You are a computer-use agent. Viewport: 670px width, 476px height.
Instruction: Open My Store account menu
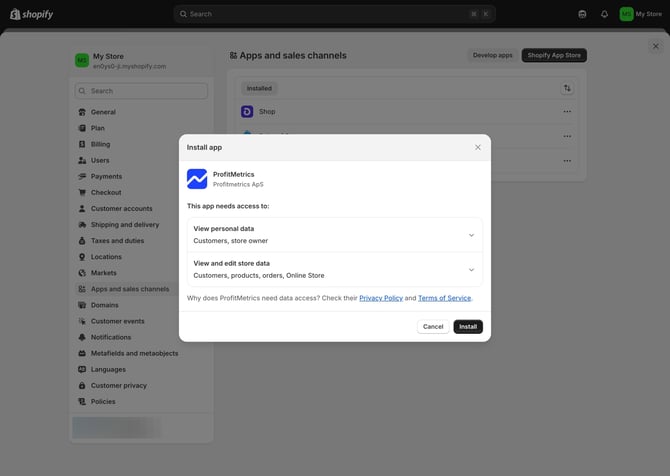640,14
